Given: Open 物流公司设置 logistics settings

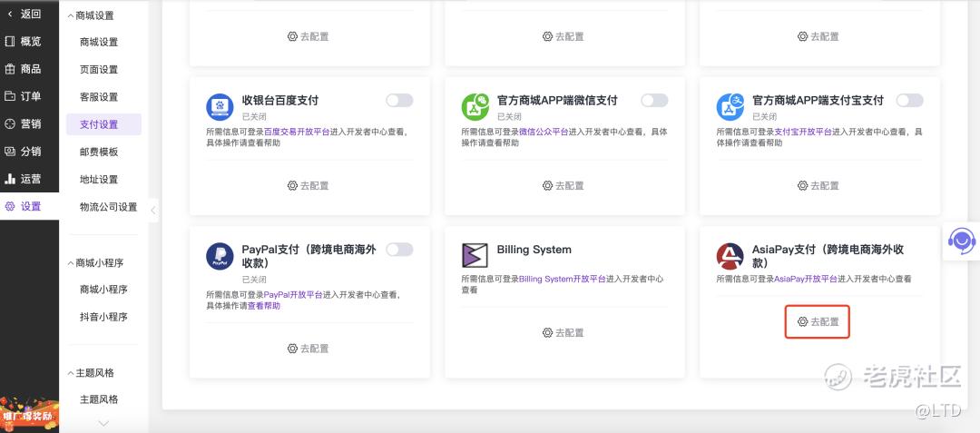Looking at the screenshot, I should [x=108, y=207].
